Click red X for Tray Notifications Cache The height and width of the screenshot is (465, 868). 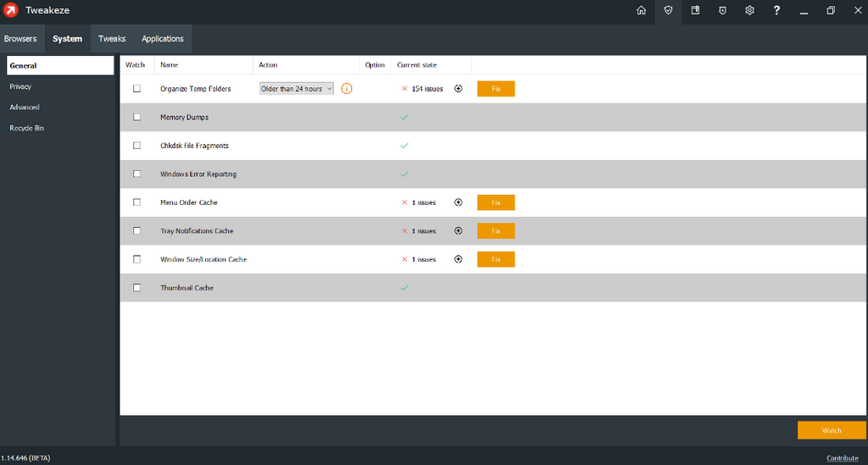404,230
